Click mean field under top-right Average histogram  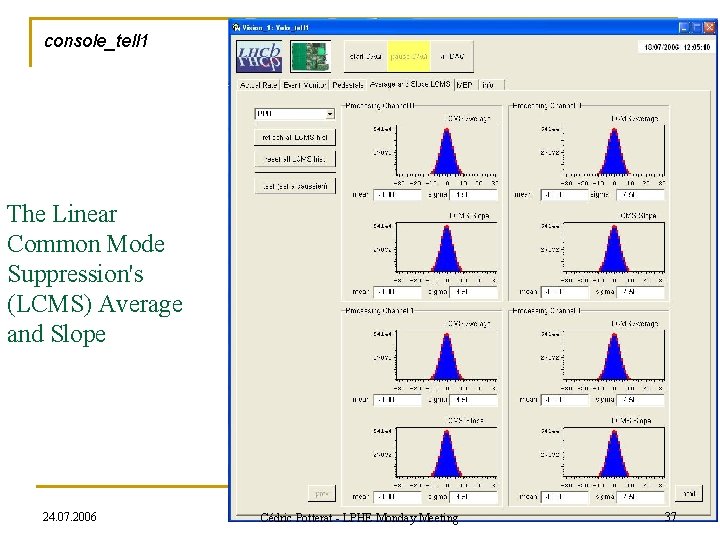coord(565,195)
